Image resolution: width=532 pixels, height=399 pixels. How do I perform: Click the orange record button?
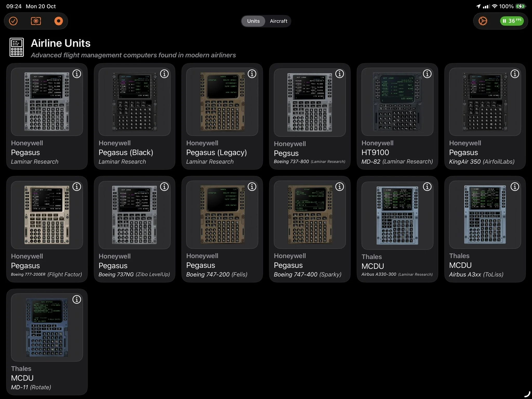pos(58,21)
